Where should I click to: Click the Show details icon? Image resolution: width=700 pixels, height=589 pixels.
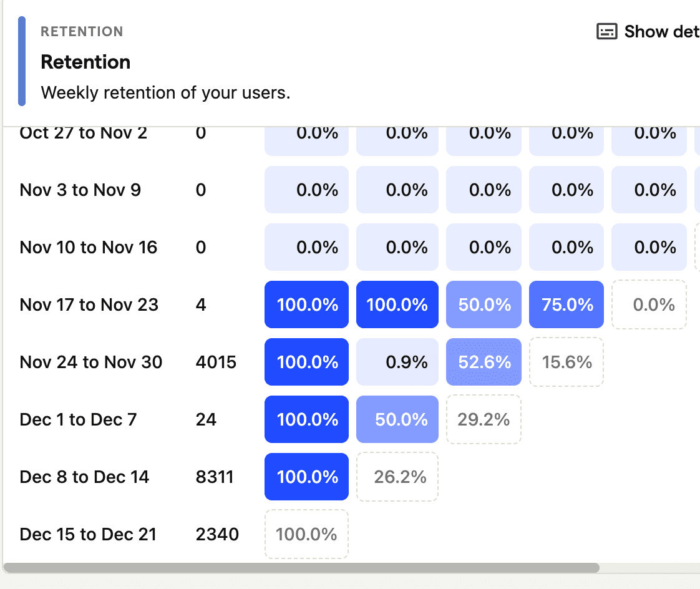click(607, 32)
